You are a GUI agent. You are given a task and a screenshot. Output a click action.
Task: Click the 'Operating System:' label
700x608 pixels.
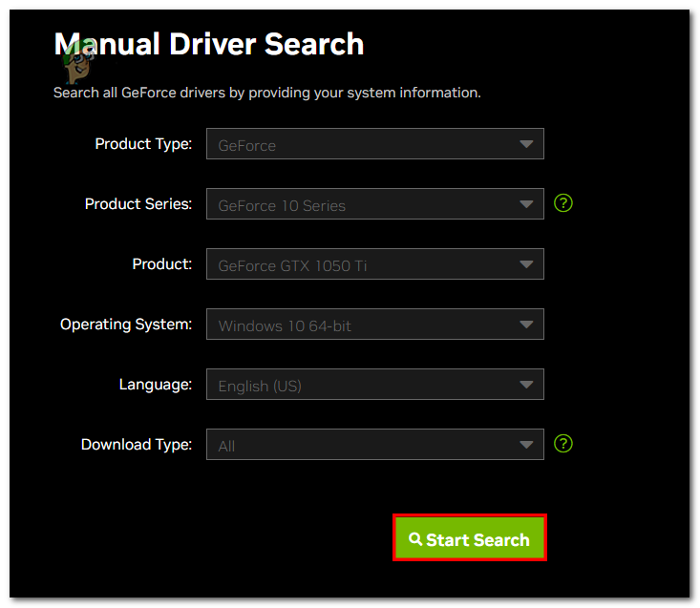coord(126,325)
